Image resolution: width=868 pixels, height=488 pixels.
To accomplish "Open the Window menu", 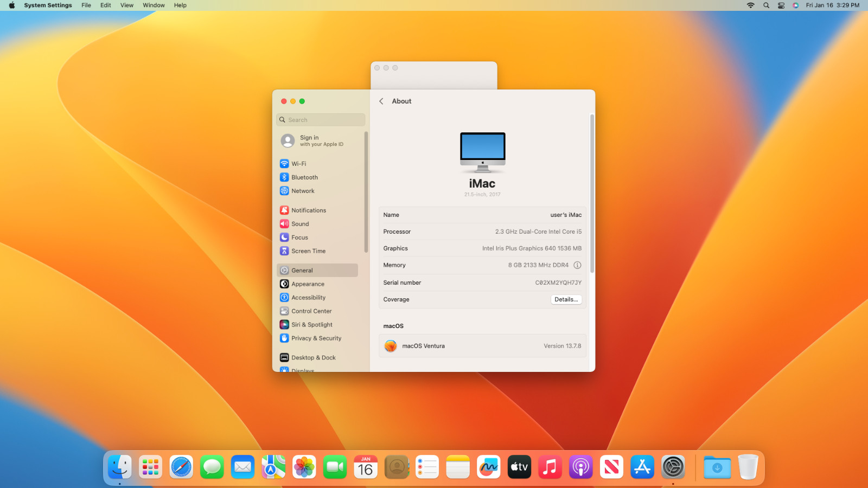I will pos(154,5).
